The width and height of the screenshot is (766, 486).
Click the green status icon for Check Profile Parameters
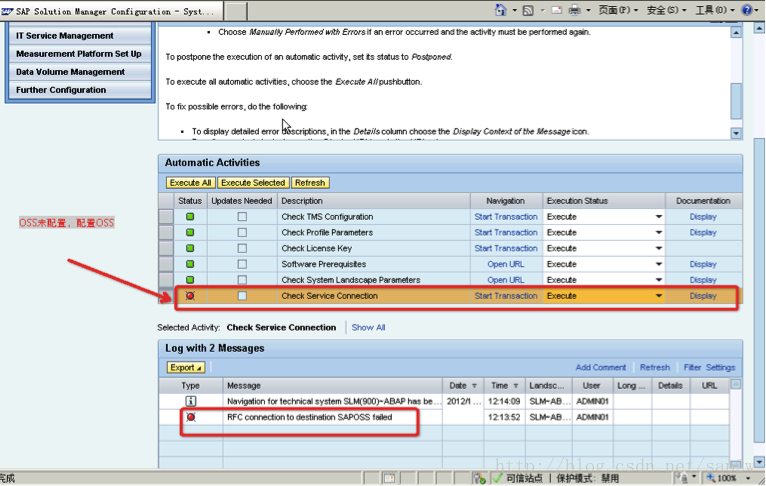190,232
